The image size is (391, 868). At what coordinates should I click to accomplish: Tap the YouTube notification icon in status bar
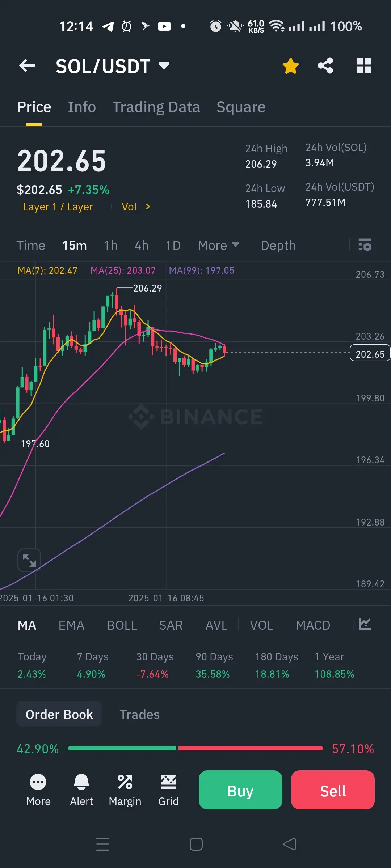164,26
